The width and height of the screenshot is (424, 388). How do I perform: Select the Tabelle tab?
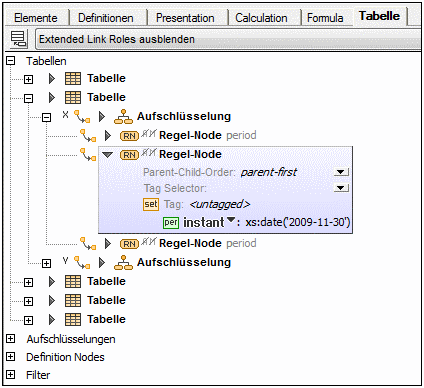click(x=379, y=16)
